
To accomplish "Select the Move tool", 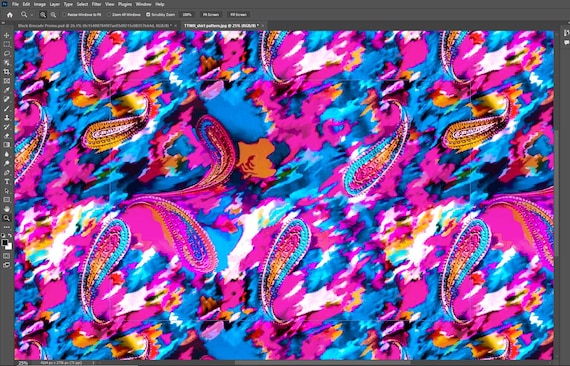I will pos(7,36).
